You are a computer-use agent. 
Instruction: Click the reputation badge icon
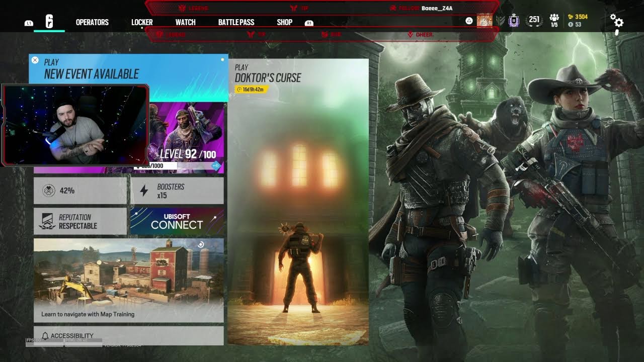(47, 221)
